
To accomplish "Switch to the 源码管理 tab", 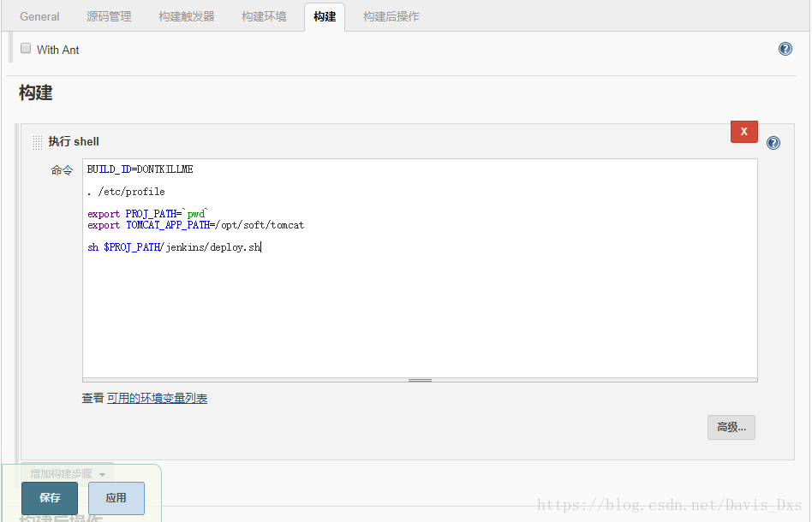I will 109,16.
